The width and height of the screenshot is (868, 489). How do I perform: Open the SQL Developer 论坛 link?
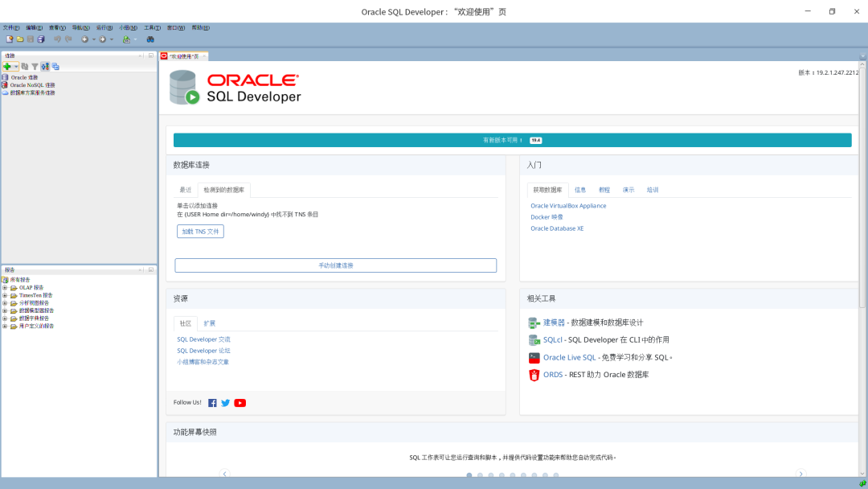[x=203, y=351]
